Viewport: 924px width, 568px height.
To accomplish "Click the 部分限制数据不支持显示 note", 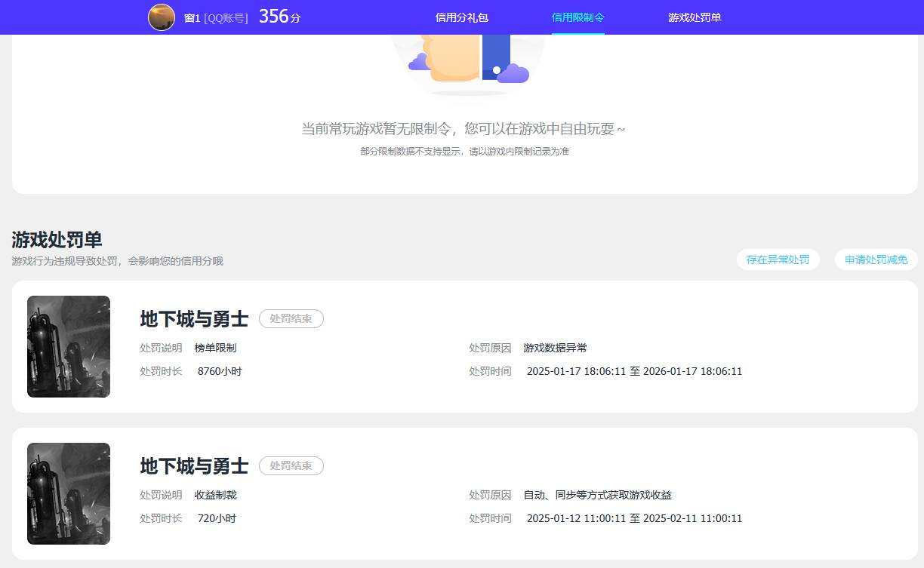I will tap(464, 152).
